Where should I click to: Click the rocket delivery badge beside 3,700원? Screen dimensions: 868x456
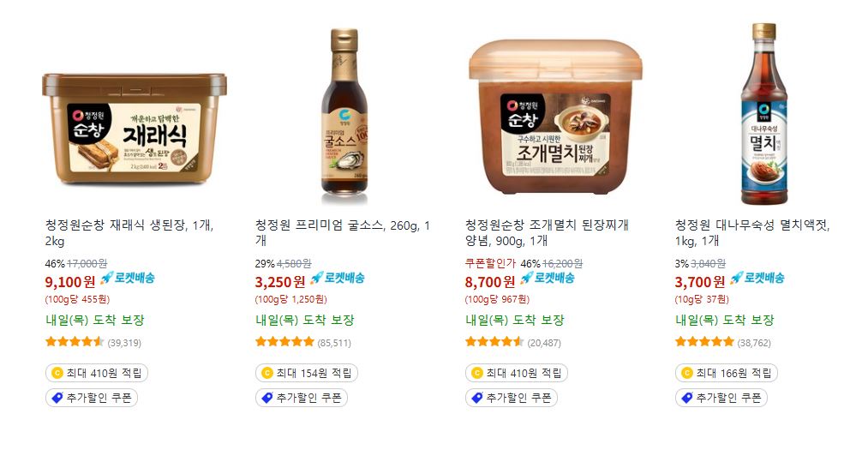coord(757,279)
